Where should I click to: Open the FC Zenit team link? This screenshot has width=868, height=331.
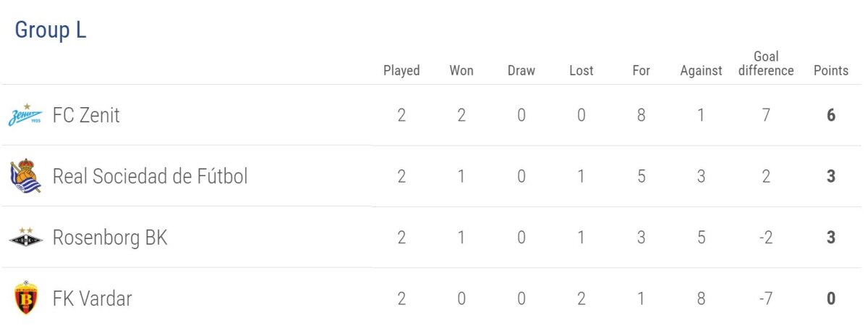(x=86, y=115)
